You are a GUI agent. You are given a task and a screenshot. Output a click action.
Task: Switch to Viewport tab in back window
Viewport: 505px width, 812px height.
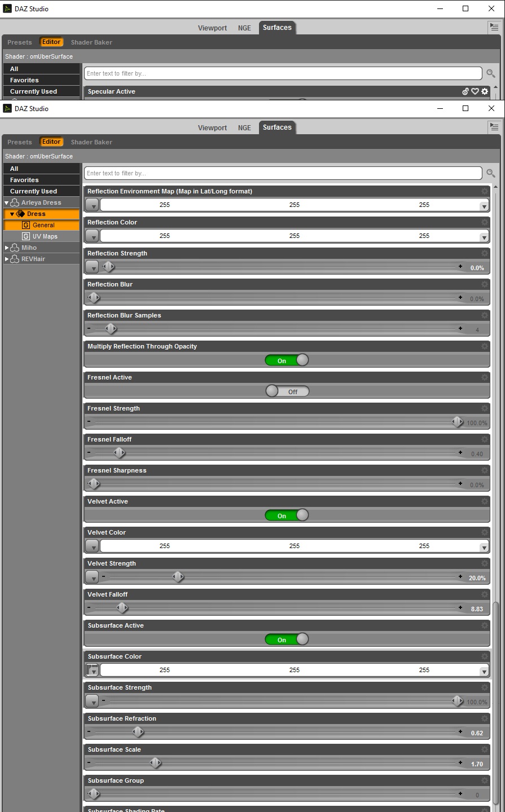coord(212,28)
